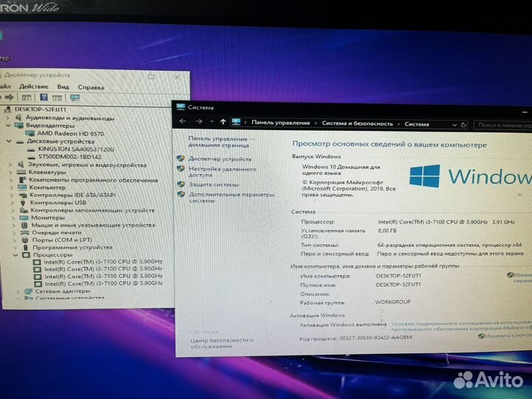
Task: Click the scan hardware monitor toolbar icon
Action: pos(74,97)
